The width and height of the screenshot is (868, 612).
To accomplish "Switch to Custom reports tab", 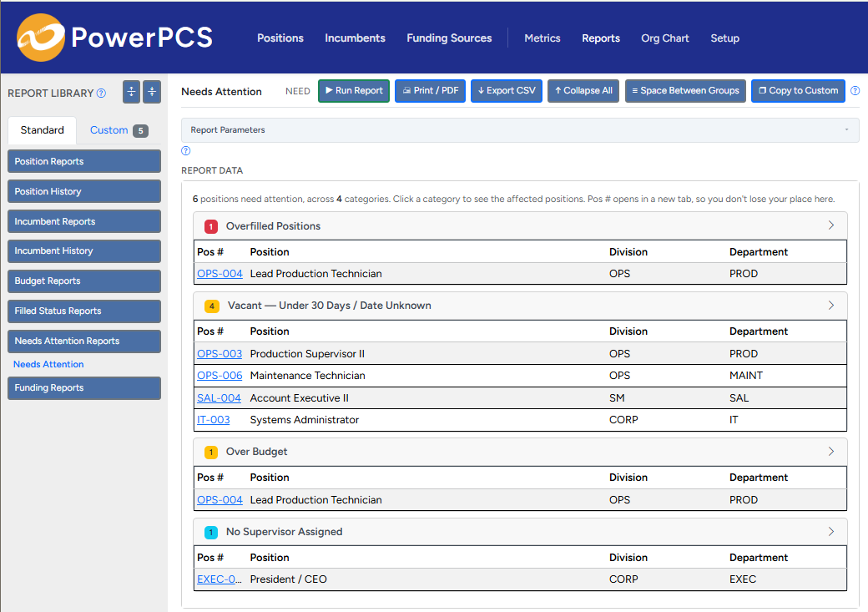I will [109, 130].
